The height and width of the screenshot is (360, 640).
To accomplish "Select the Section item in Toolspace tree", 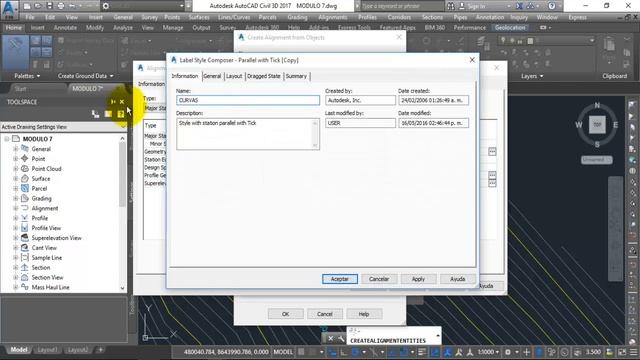I will click(41, 267).
